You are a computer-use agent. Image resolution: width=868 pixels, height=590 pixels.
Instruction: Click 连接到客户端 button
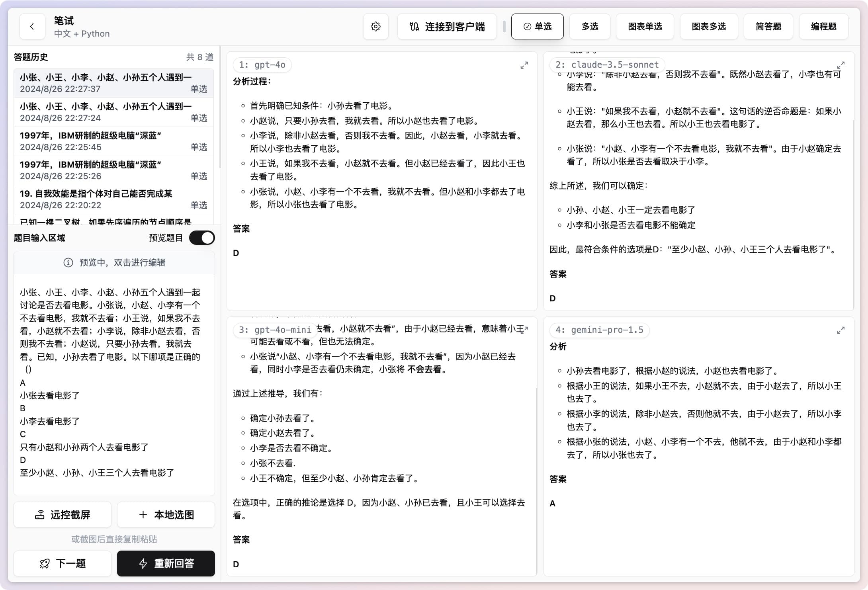click(x=447, y=27)
